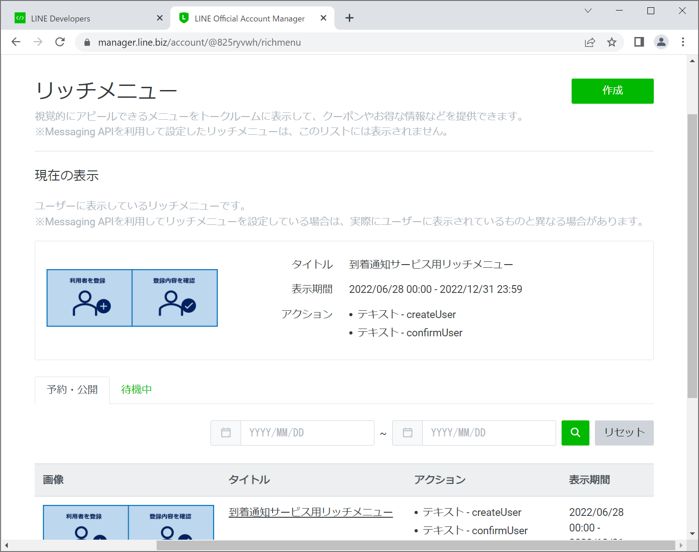The image size is (699, 552).
Task: Select the LINE Official Account Manager tab
Action: pyautogui.click(x=252, y=18)
